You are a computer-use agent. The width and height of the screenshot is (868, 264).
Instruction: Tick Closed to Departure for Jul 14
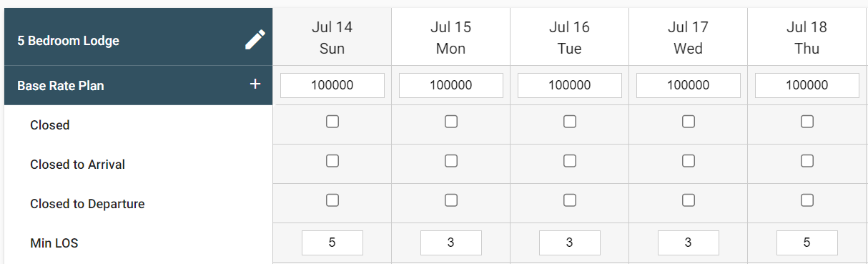332,200
